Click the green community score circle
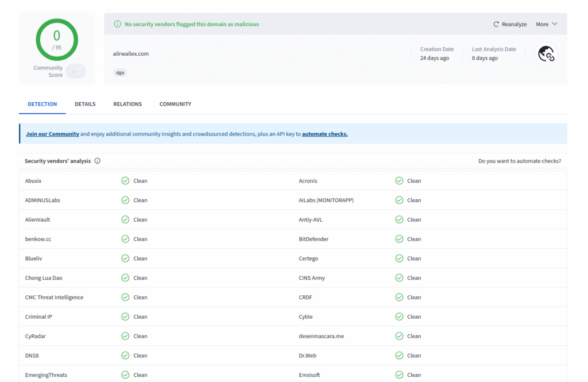This screenshot has width=588, height=382. pos(56,40)
